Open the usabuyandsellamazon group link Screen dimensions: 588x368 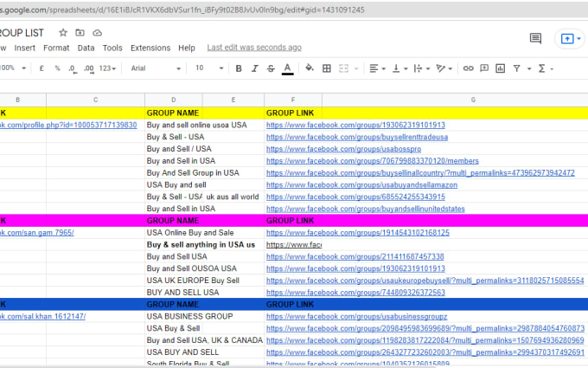(361, 184)
